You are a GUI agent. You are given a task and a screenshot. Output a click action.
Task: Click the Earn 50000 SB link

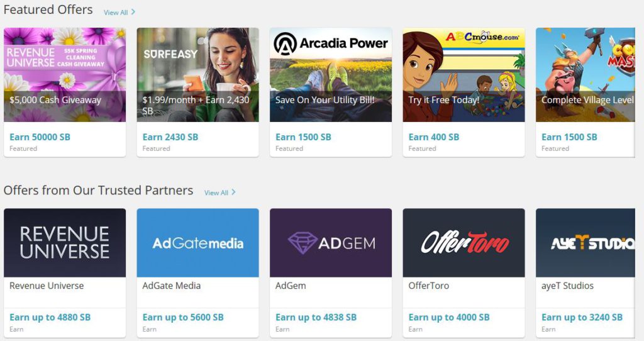click(x=40, y=137)
